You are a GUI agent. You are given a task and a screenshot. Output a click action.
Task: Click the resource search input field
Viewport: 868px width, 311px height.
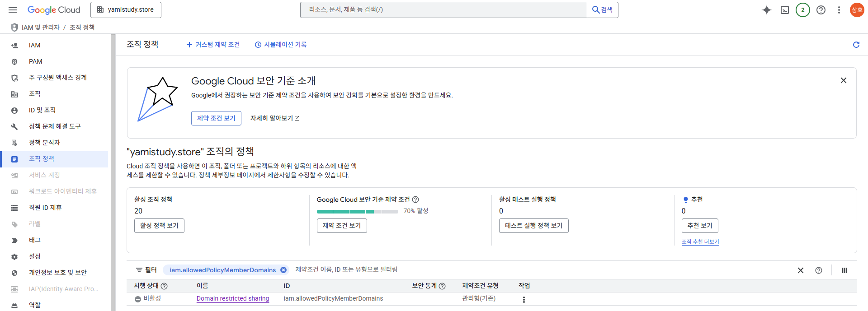[x=443, y=9]
